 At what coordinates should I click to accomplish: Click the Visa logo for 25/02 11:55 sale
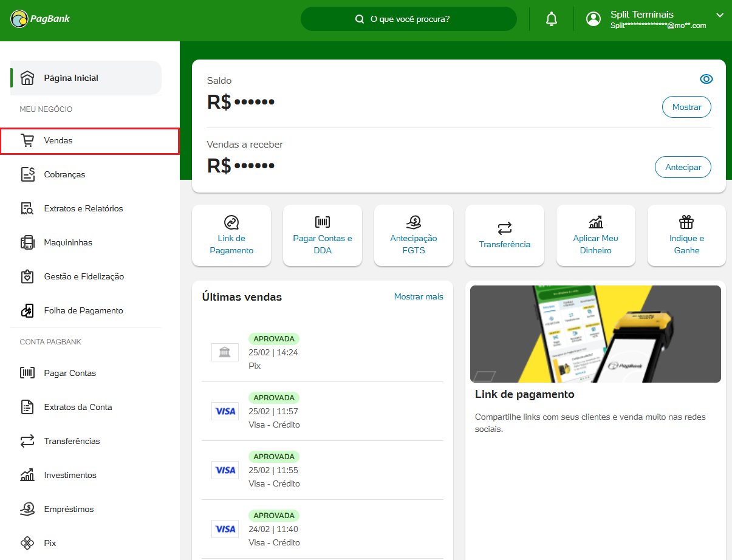(225, 470)
